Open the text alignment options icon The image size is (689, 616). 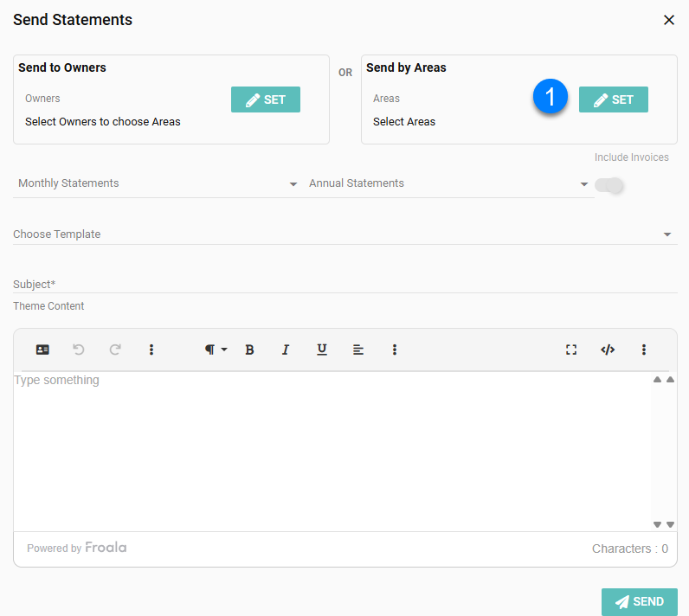[x=358, y=350]
